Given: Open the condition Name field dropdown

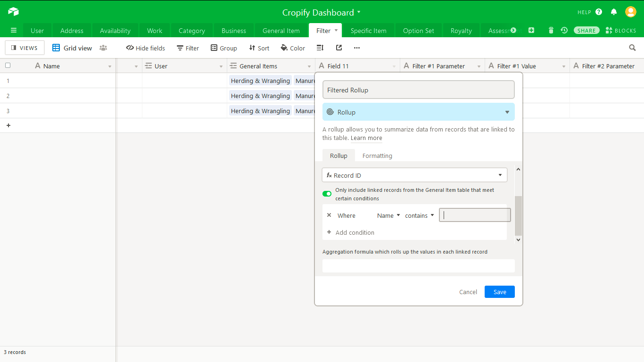Looking at the screenshot, I should (388, 215).
